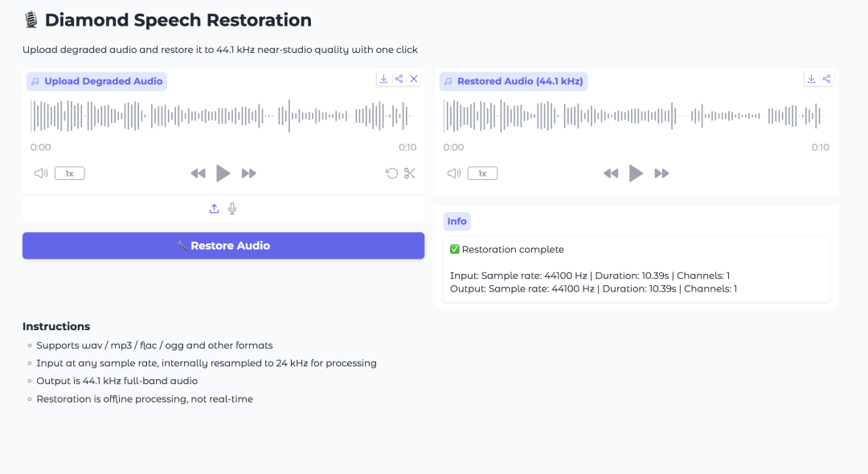Change the degraded audio 1x playback speed
868x474 pixels.
point(70,174)
